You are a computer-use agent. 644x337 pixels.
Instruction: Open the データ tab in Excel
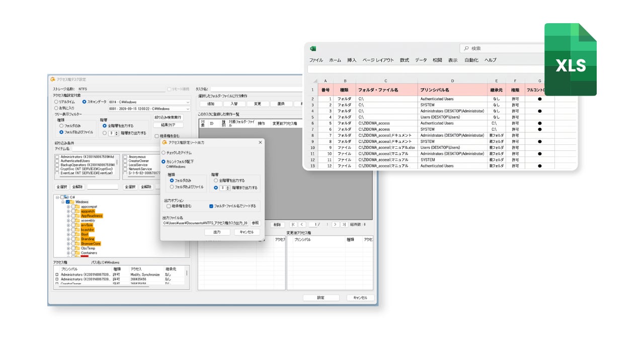click(421, 60)
